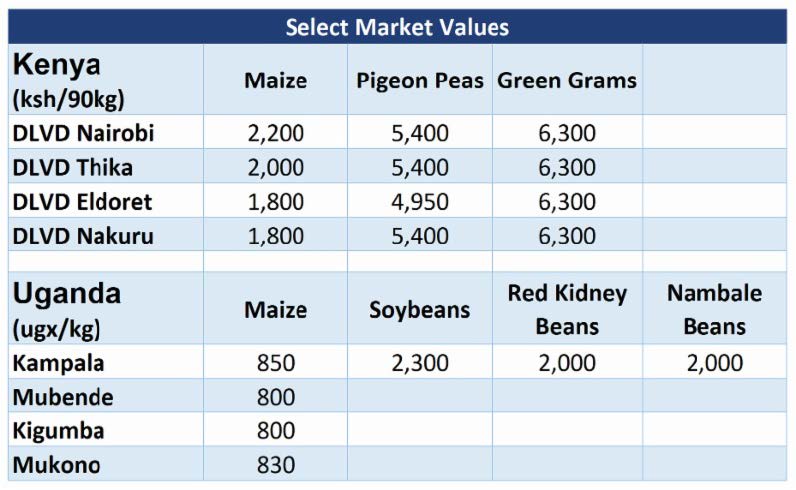The width and height of the screenshot is (796, 490).
Task: Click the Pigeon Peas column header
Action: [x=420, y=81]
